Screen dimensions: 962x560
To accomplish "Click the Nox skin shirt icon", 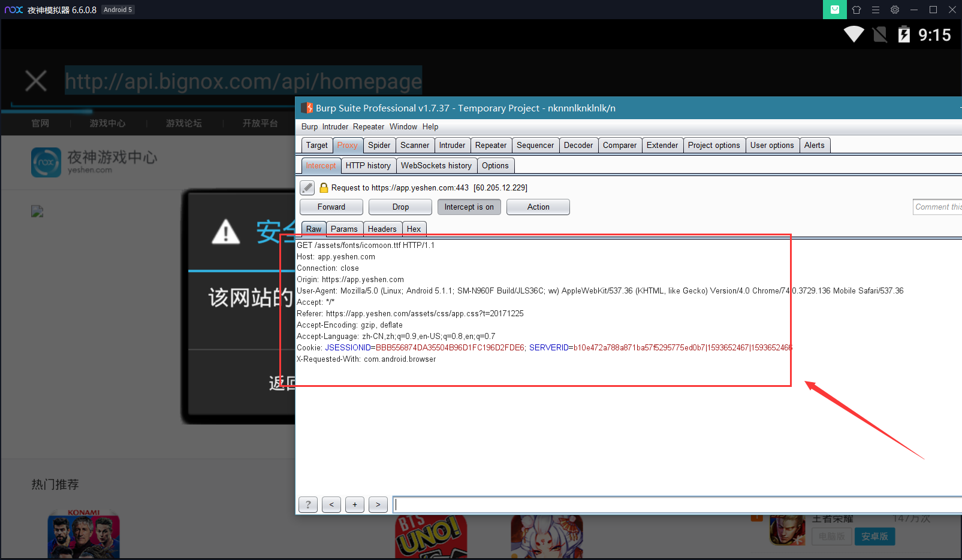I will click(857, 10).
